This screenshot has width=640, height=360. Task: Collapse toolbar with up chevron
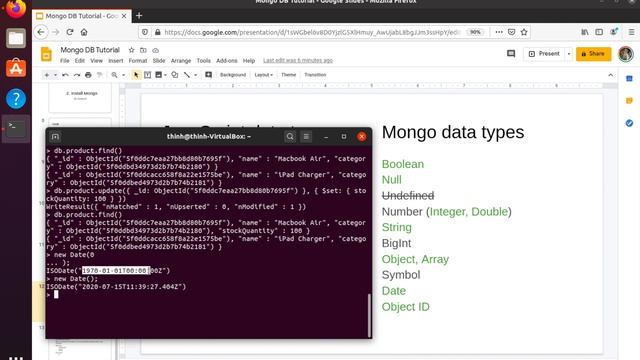610,75
